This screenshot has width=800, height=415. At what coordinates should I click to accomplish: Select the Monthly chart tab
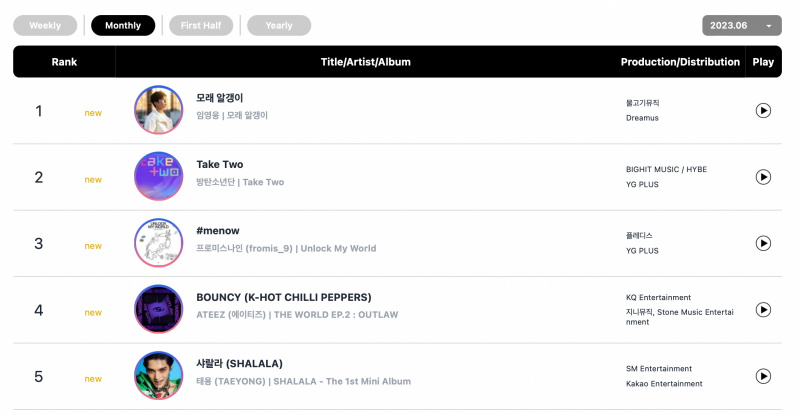tap(123, 26)
